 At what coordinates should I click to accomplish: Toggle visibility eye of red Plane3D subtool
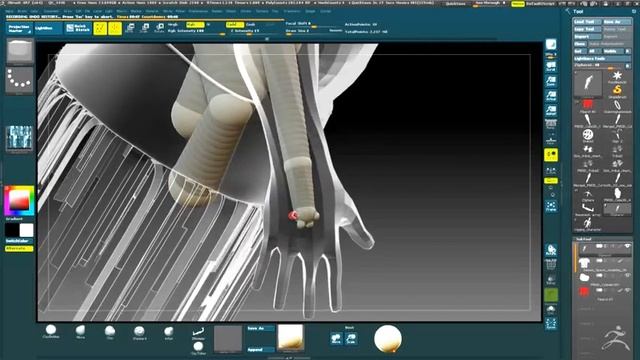628,290
